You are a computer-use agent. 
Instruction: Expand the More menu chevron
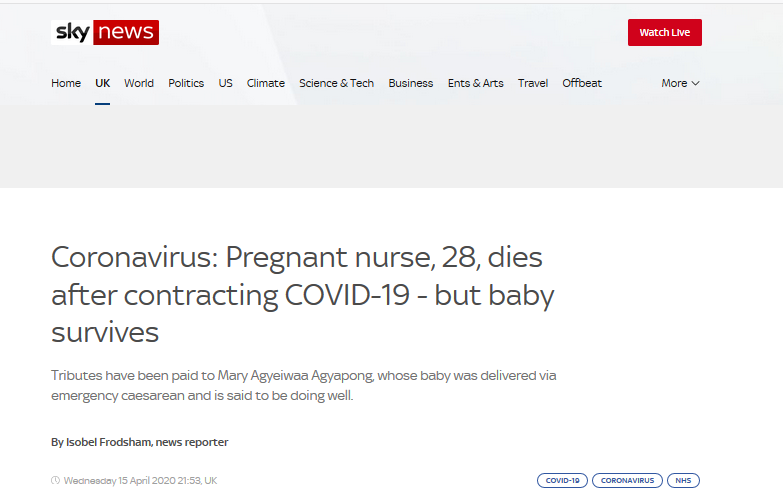[696, 83]
